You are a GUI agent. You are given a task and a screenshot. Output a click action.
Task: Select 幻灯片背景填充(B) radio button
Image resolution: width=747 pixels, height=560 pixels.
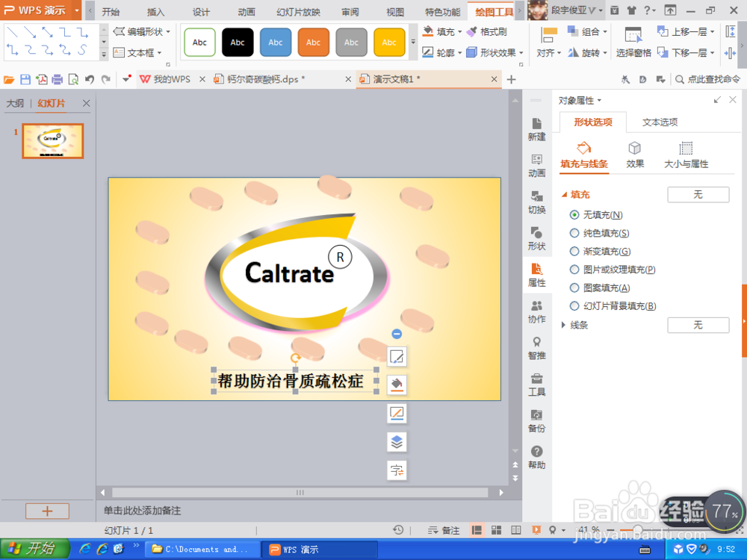point(574,305)
